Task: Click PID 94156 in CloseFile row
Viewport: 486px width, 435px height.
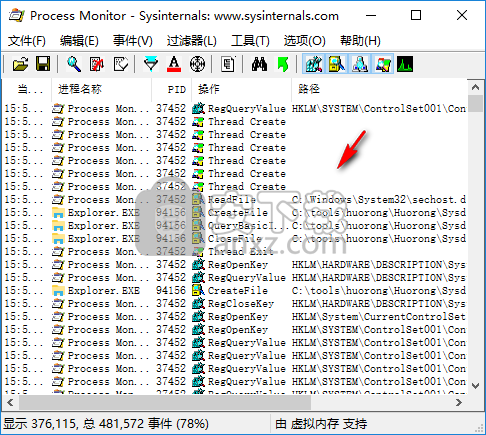Action: pyautogui.click(x=171, y=239)
